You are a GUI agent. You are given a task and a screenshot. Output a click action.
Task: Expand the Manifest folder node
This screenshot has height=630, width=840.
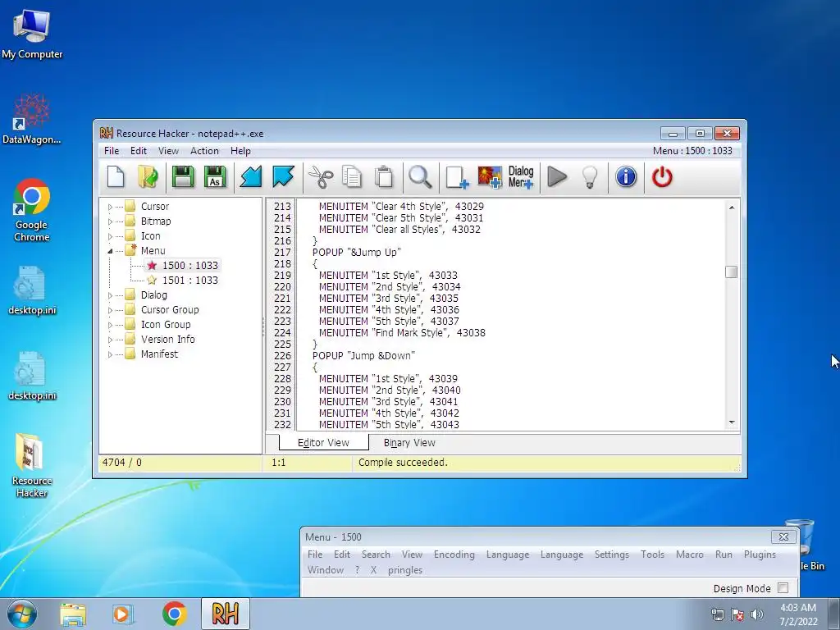(111, 354)
